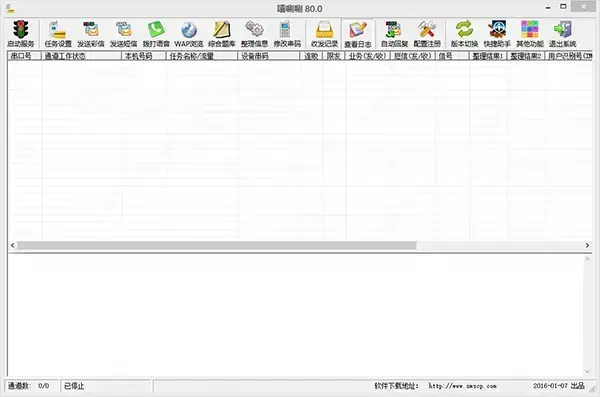This screenshot has width=600, height=397.
Task: Click log pane scroll down arrow
Action: (587, 371)
